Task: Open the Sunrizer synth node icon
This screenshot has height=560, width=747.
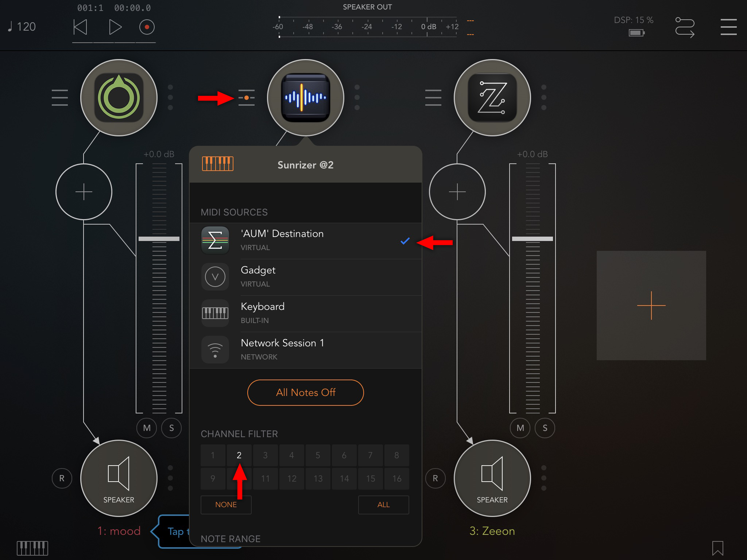Action: pyautogui.click(x=306, y=98)
